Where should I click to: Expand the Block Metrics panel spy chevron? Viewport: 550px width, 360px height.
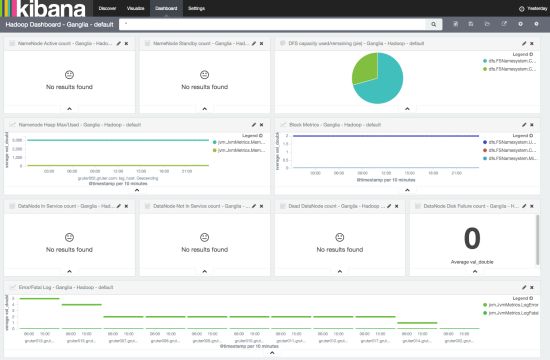point(407,190)
